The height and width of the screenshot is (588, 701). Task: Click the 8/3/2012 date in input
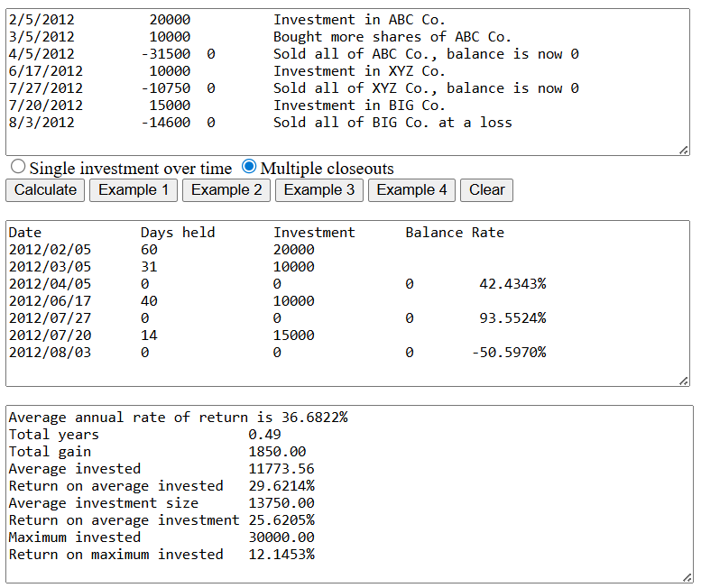click(x=42, y=123)
